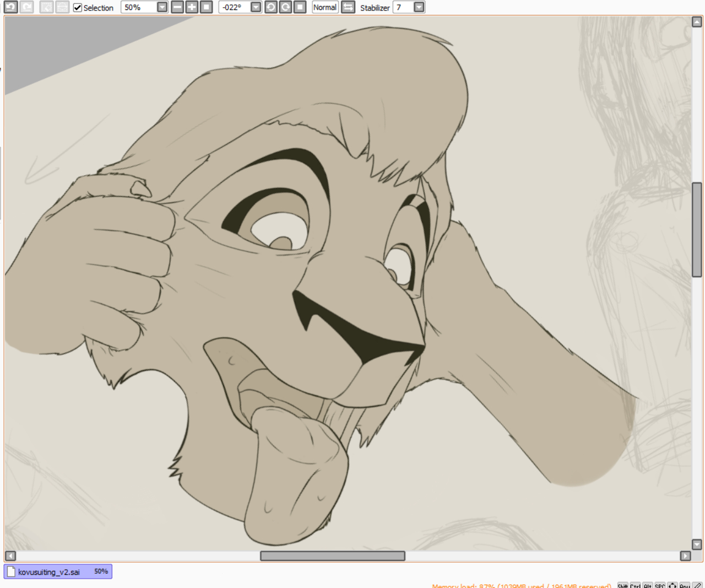Click the scroll left arrow button
This screenshot has width=705, height=588.
10,555
